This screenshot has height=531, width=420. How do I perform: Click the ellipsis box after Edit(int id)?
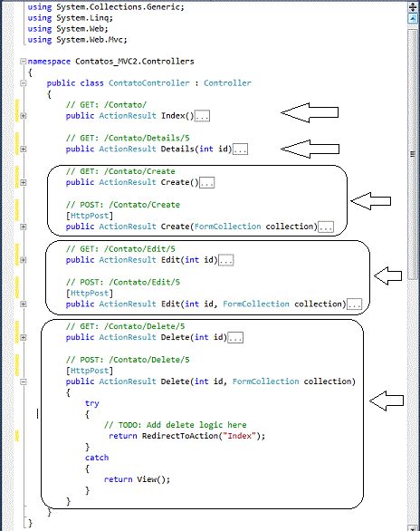(226, 260)
